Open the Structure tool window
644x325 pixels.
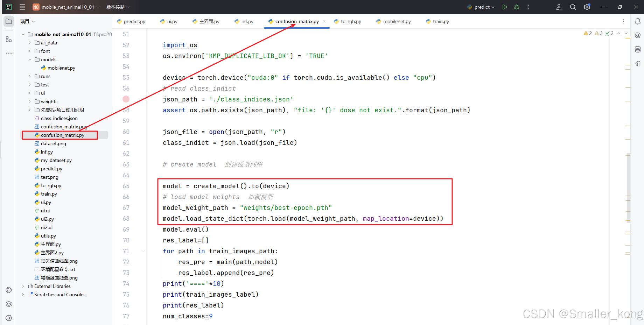coord(9,39)
